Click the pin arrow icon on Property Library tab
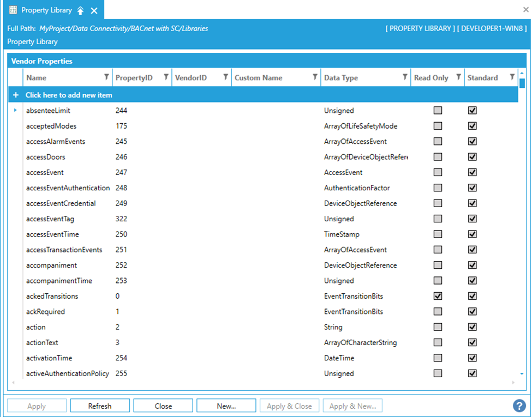 tap(81, 11)
